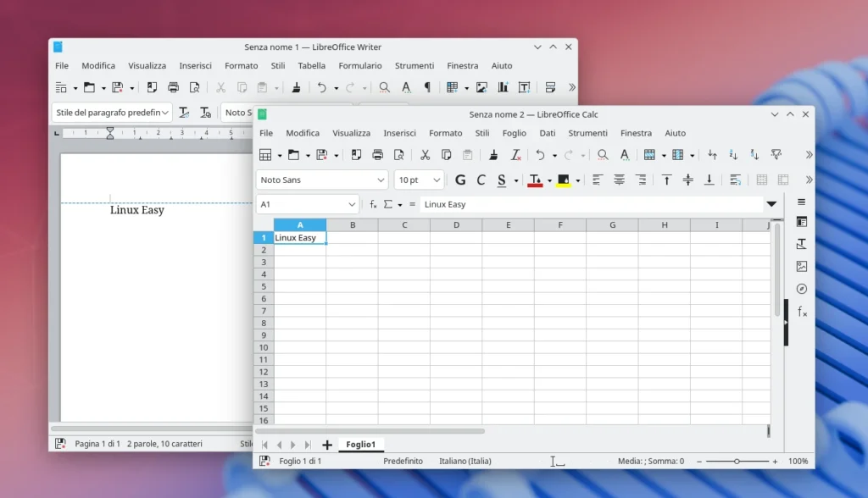The image size is (868, 498).
Task: Click the Print icon in Calc toolbar
Action: click(x=377, y=155)
